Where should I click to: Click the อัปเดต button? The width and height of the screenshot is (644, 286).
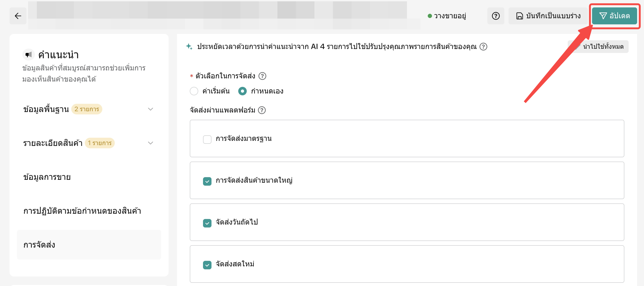point(614,16)
